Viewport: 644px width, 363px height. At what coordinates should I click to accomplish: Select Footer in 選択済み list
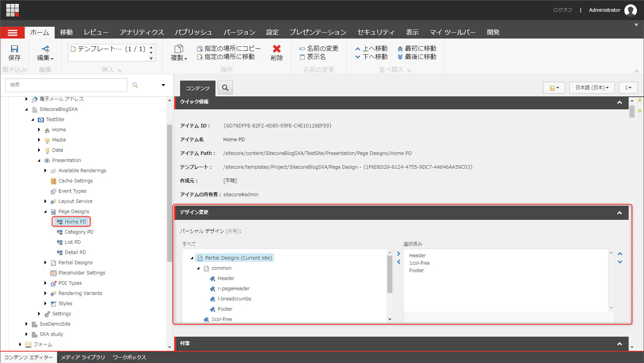pos(417,271)
